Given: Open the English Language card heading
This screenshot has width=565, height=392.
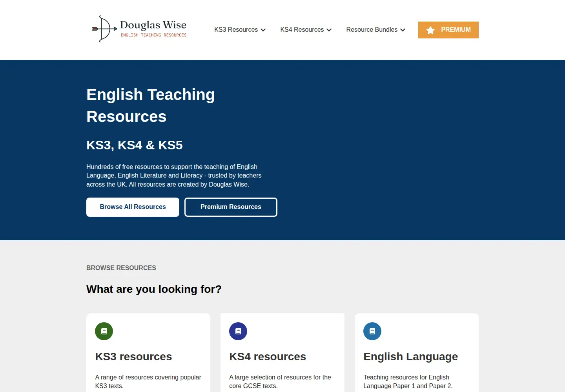Looking at the screenshot, I should click(x=411, y=357).
